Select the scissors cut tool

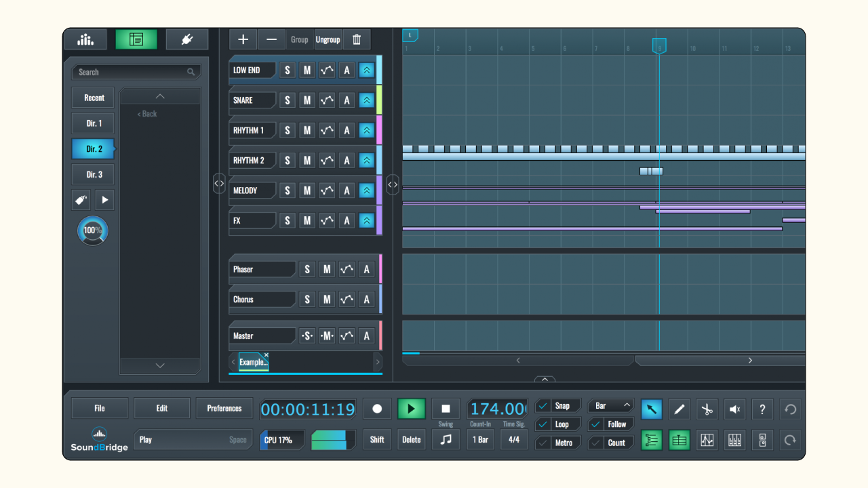point(707,409)
